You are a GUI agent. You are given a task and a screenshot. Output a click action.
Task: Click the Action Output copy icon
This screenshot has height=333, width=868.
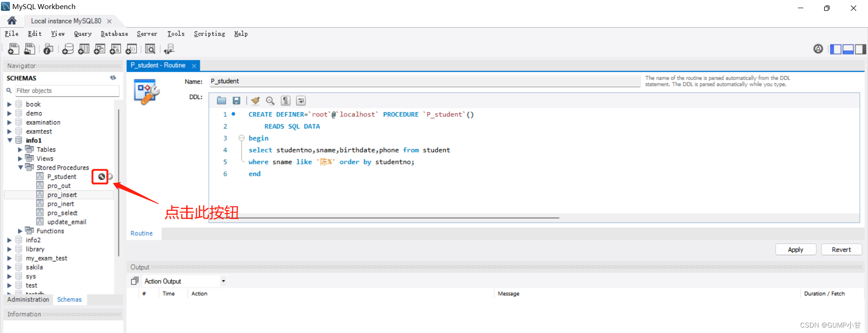(135, 281)
